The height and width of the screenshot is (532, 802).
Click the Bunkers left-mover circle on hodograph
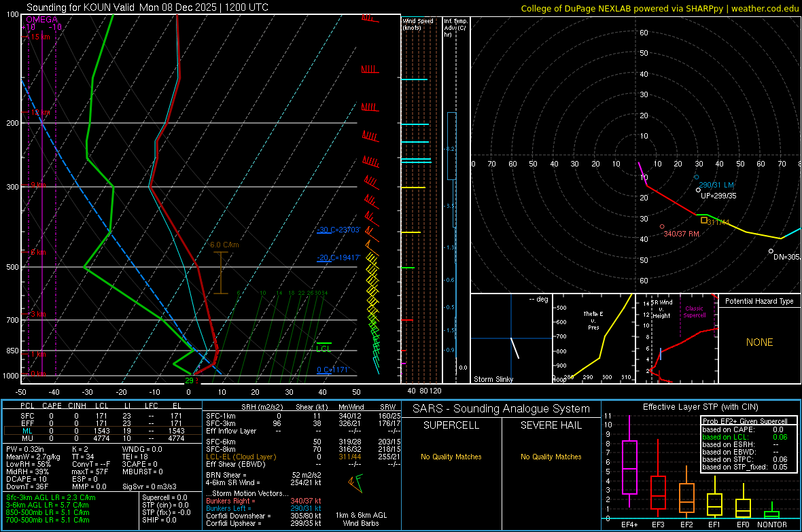click(x=696, y=177)
